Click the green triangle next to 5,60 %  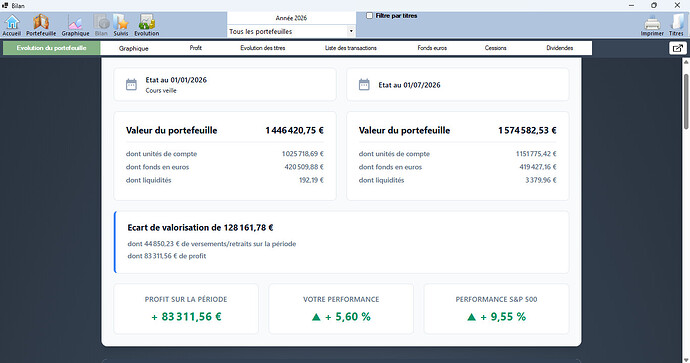(x=316, y=317)
